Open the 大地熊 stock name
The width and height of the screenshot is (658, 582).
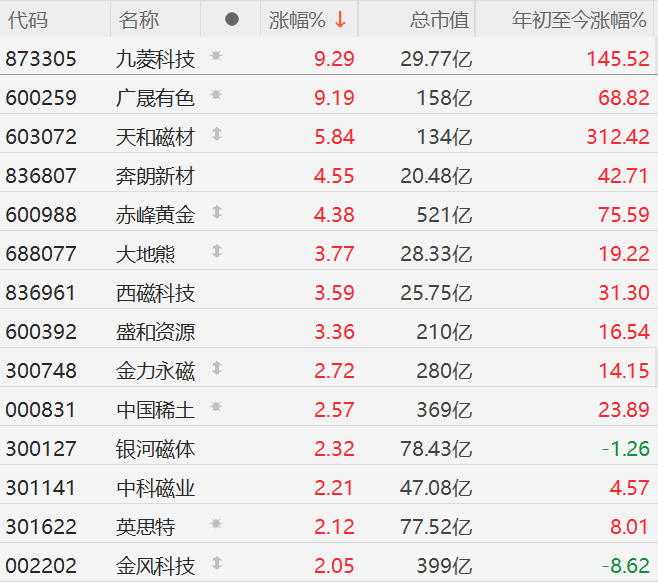coord(145,254)
